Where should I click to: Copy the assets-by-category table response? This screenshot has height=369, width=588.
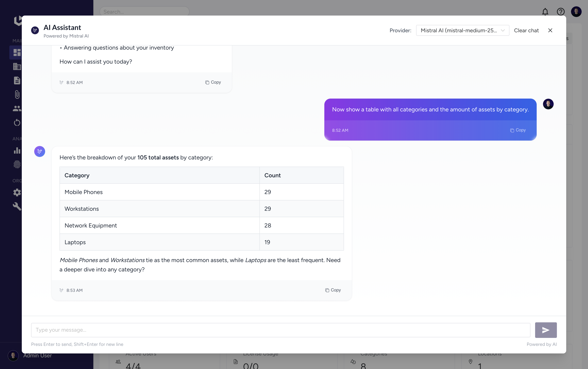tap(333, 290)
